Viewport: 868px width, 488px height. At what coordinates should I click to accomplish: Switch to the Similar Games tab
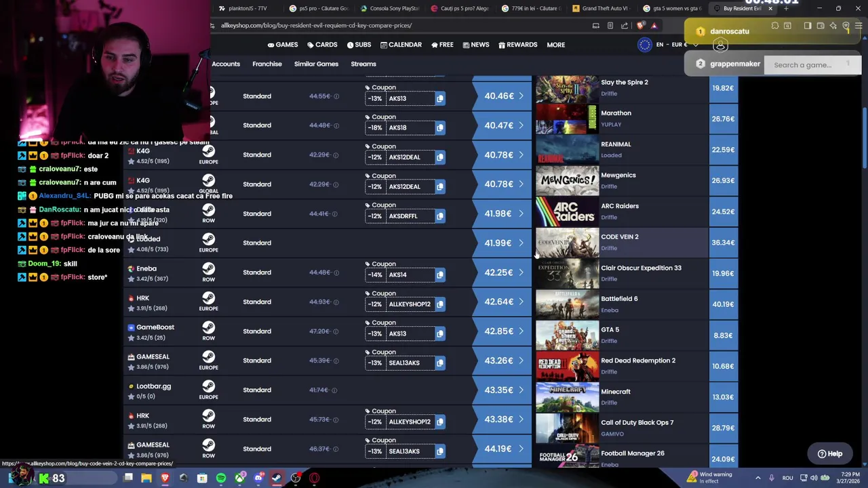coord(316,64)
